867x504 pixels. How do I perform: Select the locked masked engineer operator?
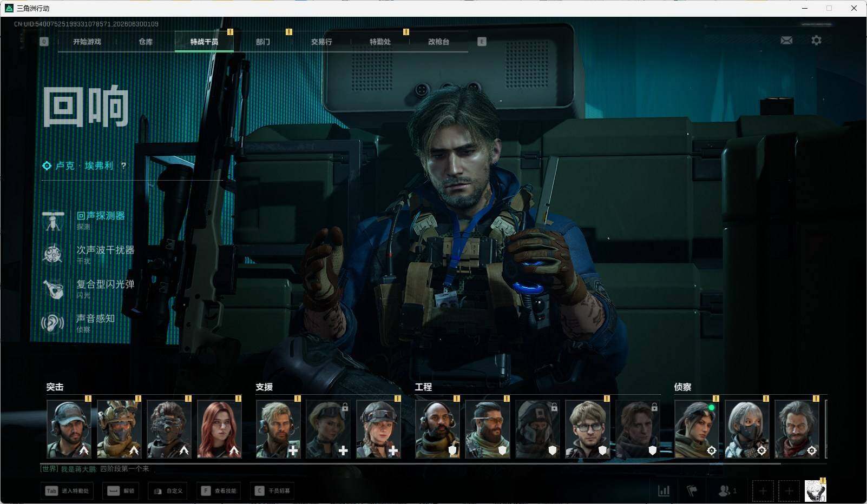(537, 429)
